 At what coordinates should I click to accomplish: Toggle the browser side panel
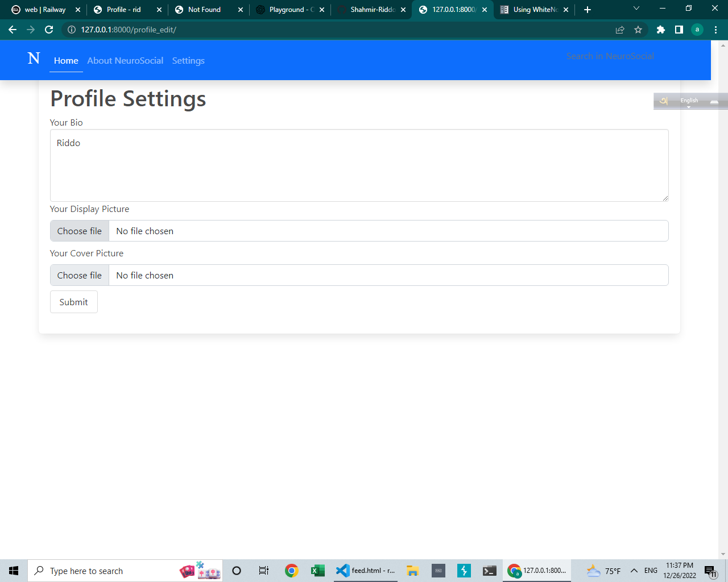coord(679,30)
